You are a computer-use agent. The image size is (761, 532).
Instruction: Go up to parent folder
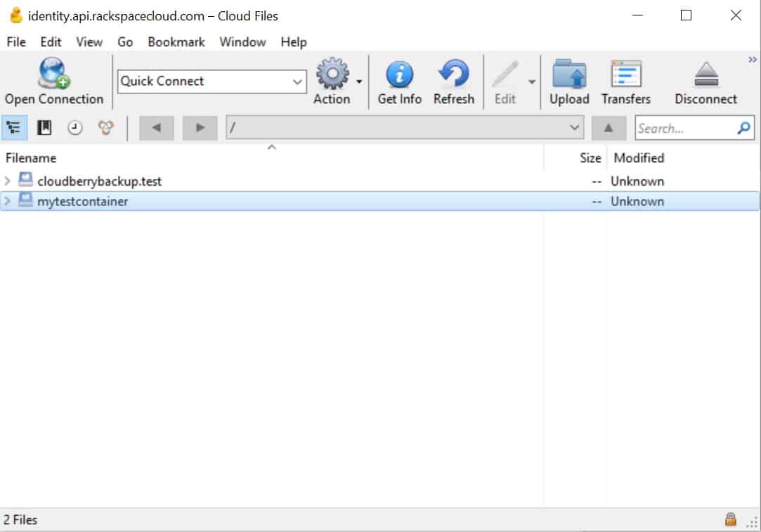tap(609, 128)
